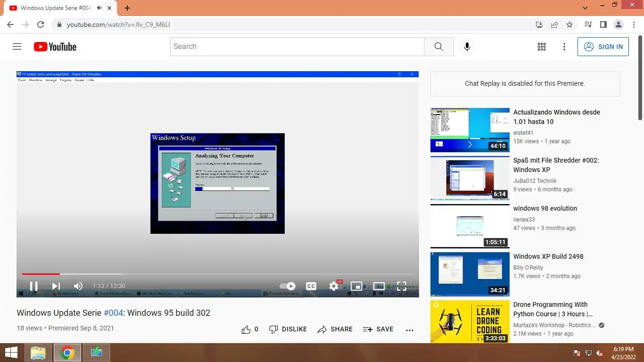Open Spaß mit File Shredder #002 video
644x362 pixels.
[556, 165]
